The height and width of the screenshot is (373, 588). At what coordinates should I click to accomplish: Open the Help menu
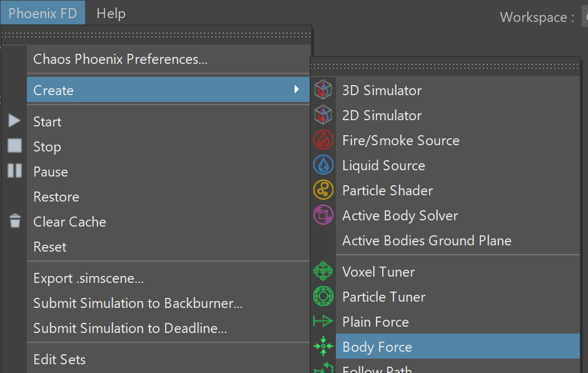pyautogui.click(x=111, y=14)
